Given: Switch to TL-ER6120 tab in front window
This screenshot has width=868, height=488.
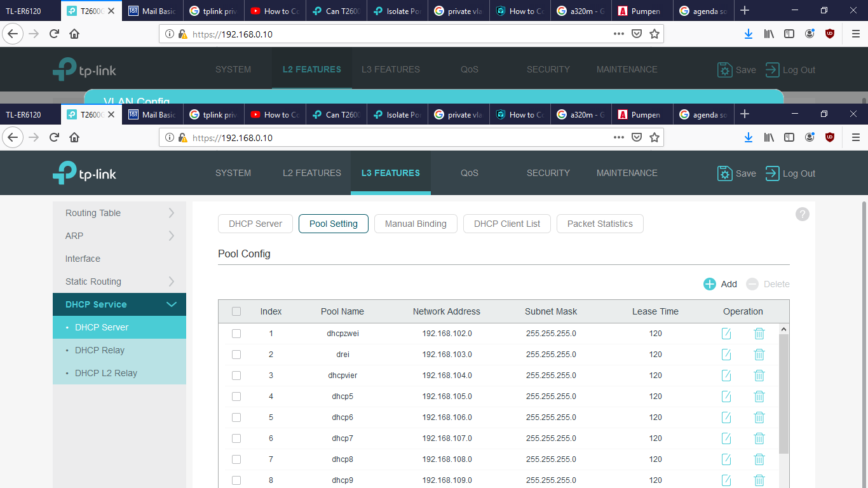Looking at the screenshot, I should tap(31, 114).
